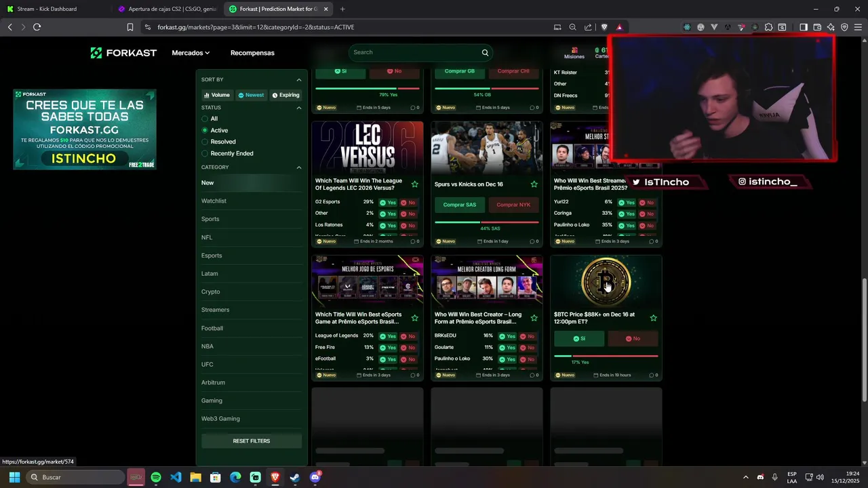Pick No for Los Ratones
This screenshot has height=488, width=868.
point(408,225)
